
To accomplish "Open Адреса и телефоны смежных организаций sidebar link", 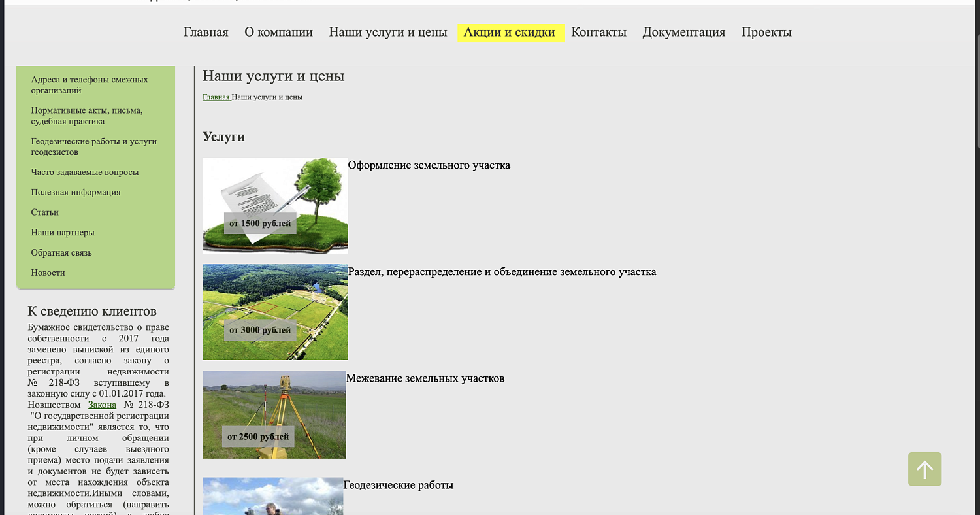I will coord(90,85).
